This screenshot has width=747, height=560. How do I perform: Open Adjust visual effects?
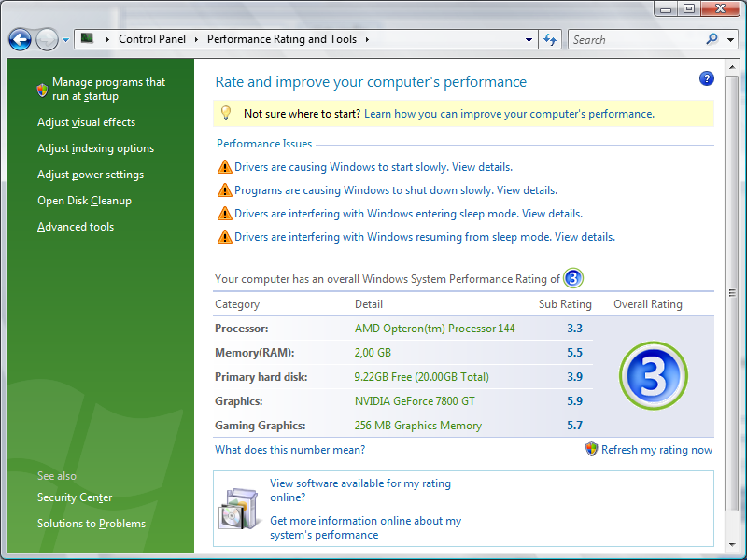(x=86, y=122)
